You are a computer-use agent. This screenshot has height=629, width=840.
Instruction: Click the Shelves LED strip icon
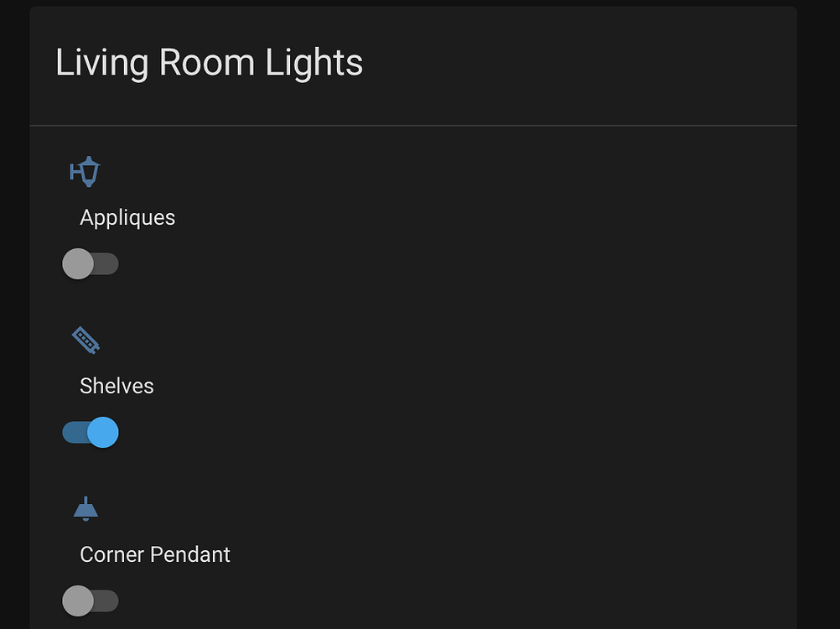(x=86, y=340)
